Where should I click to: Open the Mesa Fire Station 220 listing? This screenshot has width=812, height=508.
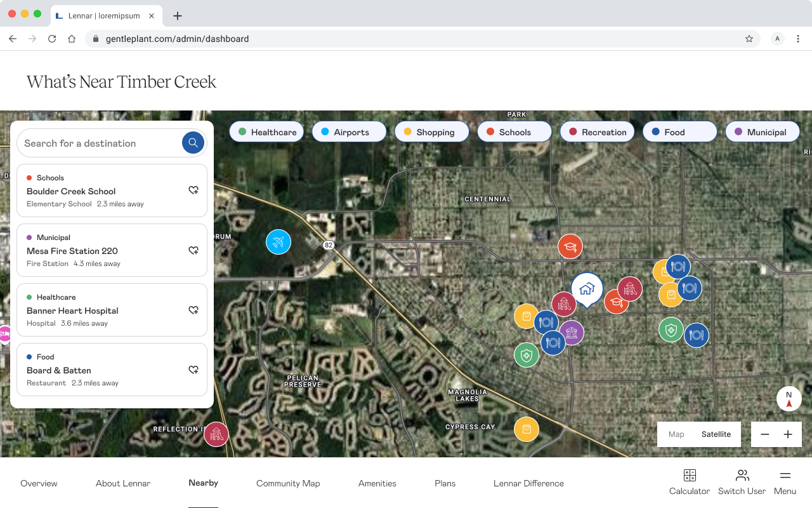pos(112,250)
